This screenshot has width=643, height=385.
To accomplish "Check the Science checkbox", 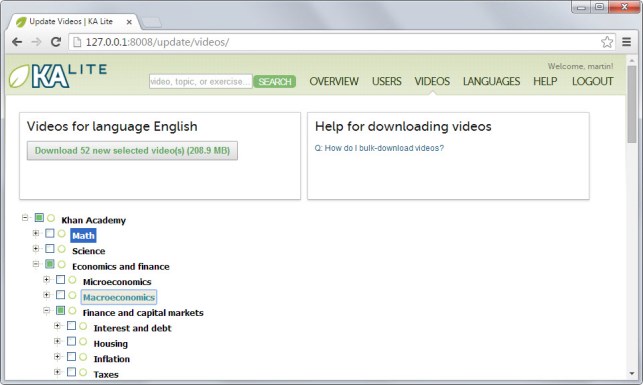I will click(50, 248).
